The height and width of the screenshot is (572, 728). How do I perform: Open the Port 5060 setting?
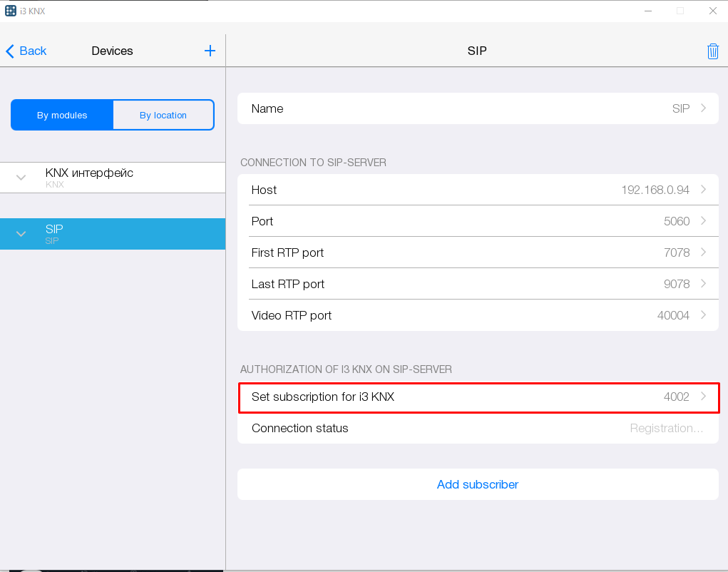(x=478, y=221)
